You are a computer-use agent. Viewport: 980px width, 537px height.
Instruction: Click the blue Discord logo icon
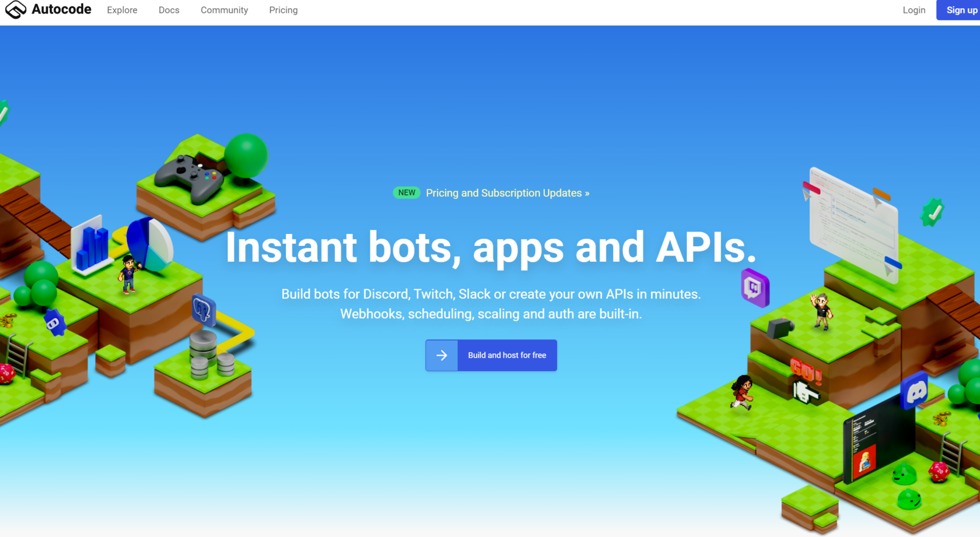pos(915,391)
